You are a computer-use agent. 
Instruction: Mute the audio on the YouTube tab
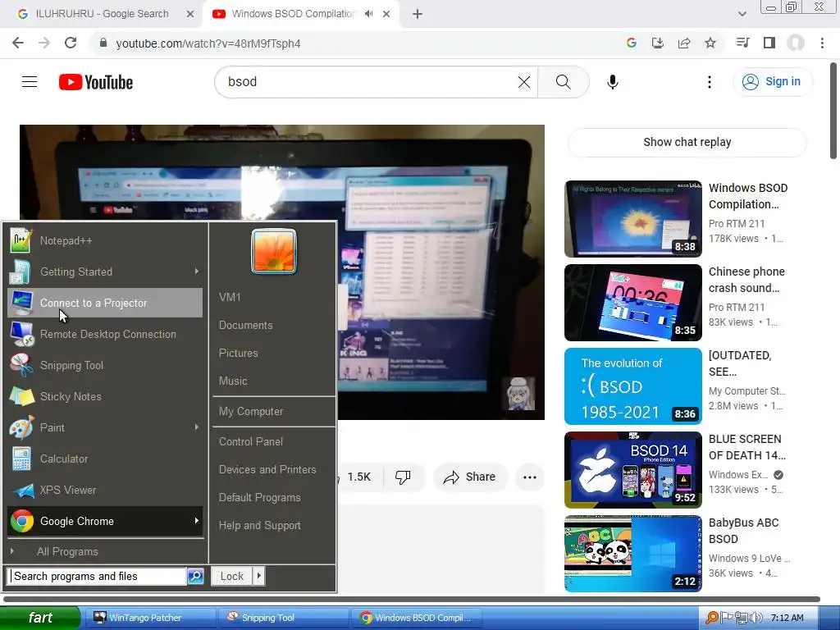point(368,14)
